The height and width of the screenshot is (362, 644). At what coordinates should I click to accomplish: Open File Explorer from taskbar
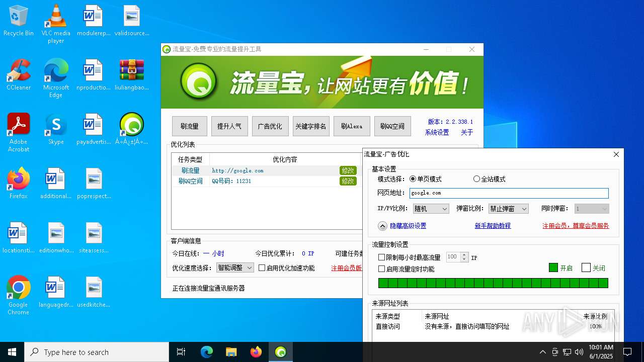(231, 352)
